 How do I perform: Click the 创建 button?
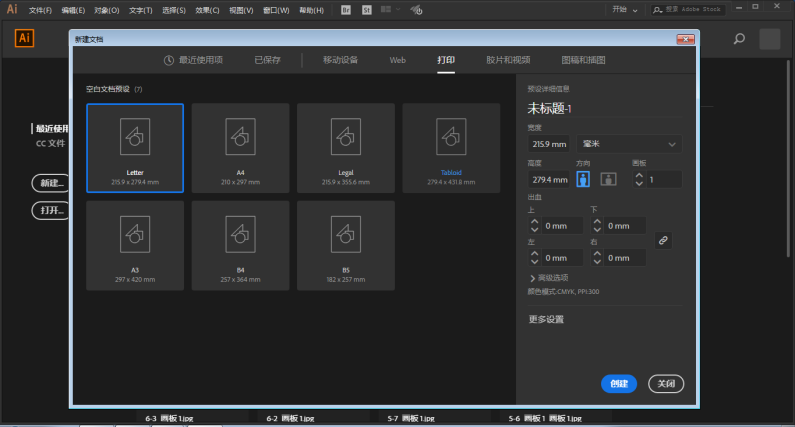tap(619, 384)
